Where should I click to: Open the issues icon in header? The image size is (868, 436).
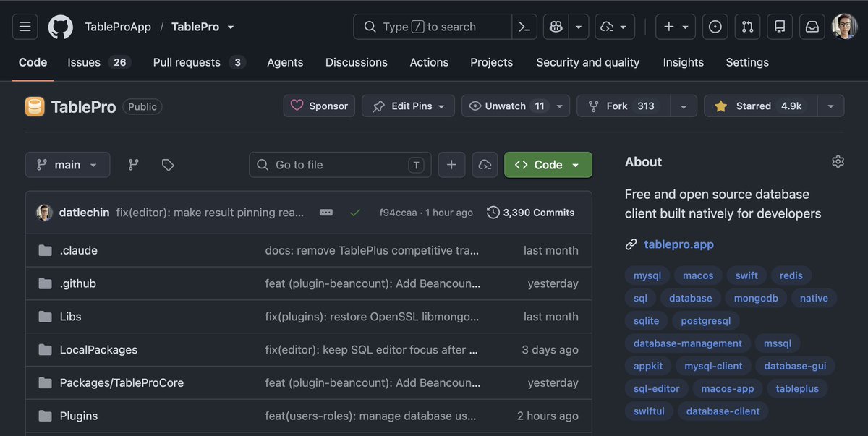715,27
